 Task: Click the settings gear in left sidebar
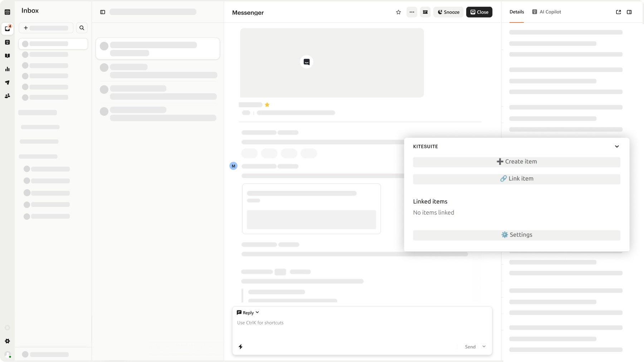coord(8,341)
